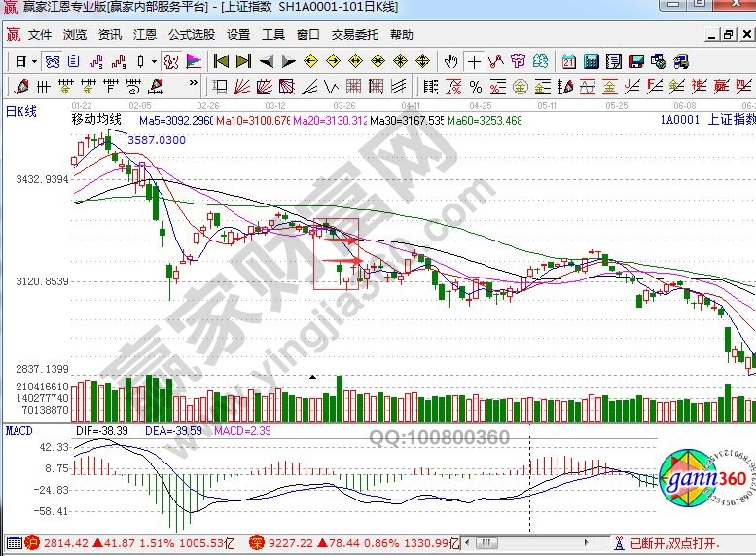Click the flag icon in toolbar
Image resolution: width=756 pixels, height=556 pixels.
[x=194, y=60]
